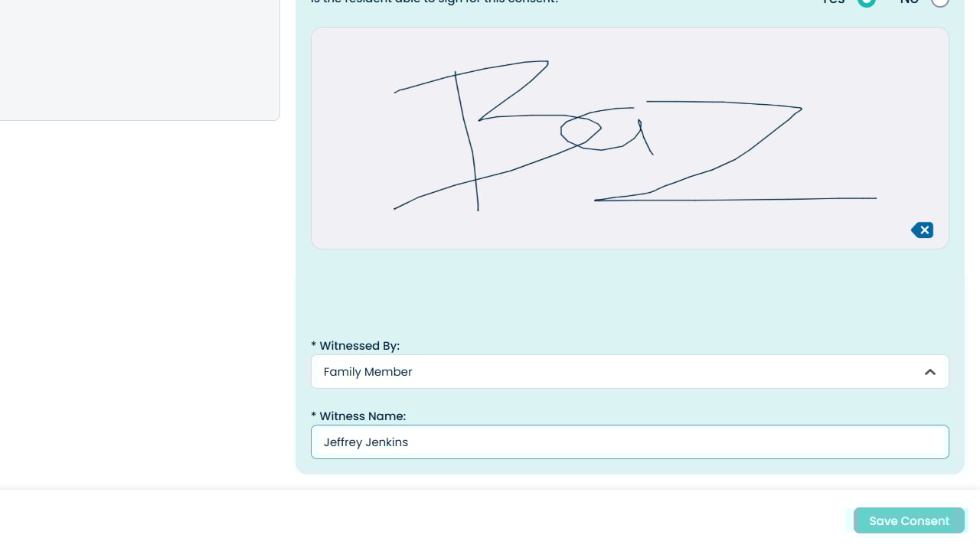The image size is (980, 551).
Task: Click the resident able to sign question text
Action: coord(434,2)
